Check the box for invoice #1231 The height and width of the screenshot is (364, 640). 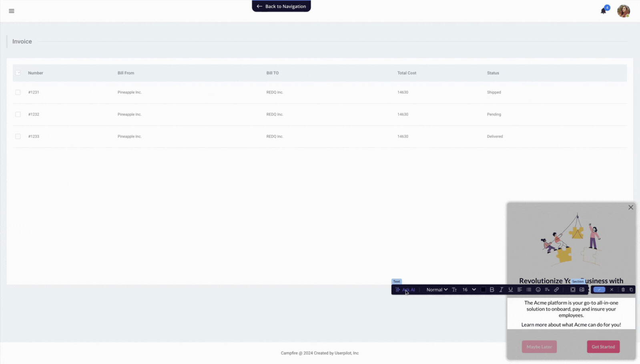pyautogui.click(x=18, y=92)
